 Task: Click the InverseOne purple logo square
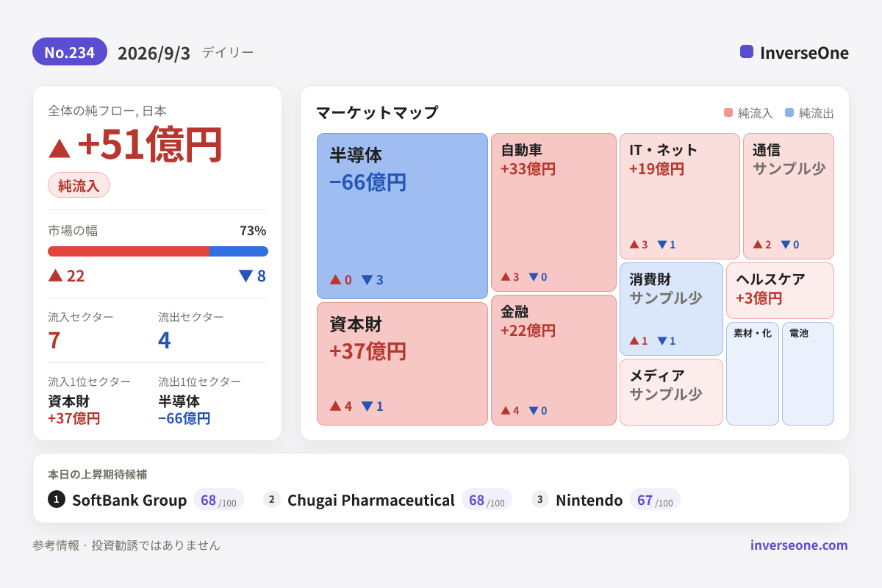[x=747, y=51]
